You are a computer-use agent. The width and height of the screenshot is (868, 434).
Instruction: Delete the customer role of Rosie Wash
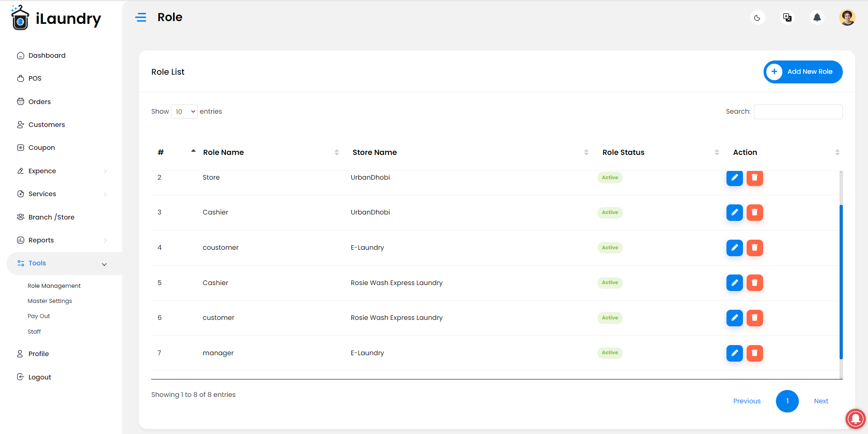[x=755, y=318]
